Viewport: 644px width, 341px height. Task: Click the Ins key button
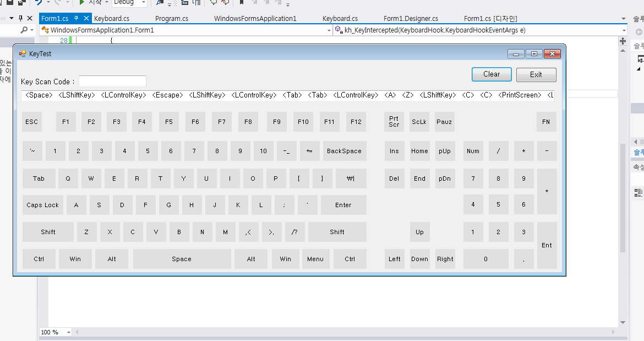tap(394, 151)
